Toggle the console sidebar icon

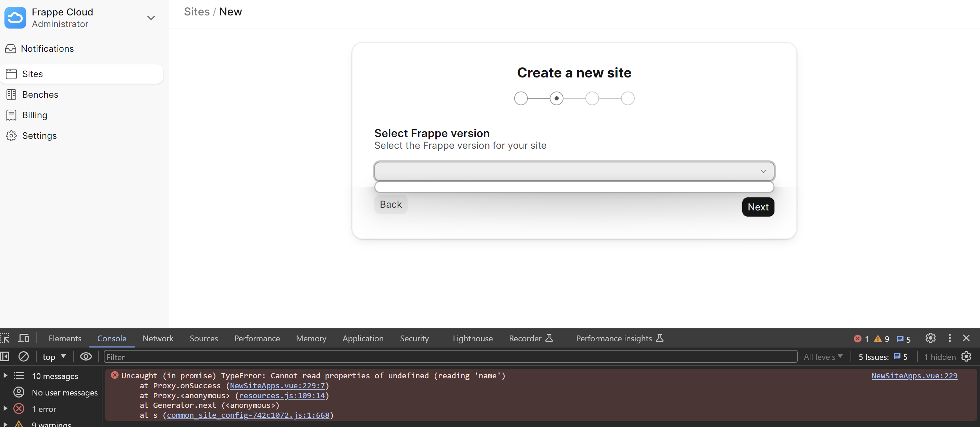click(x=5, y=357)
